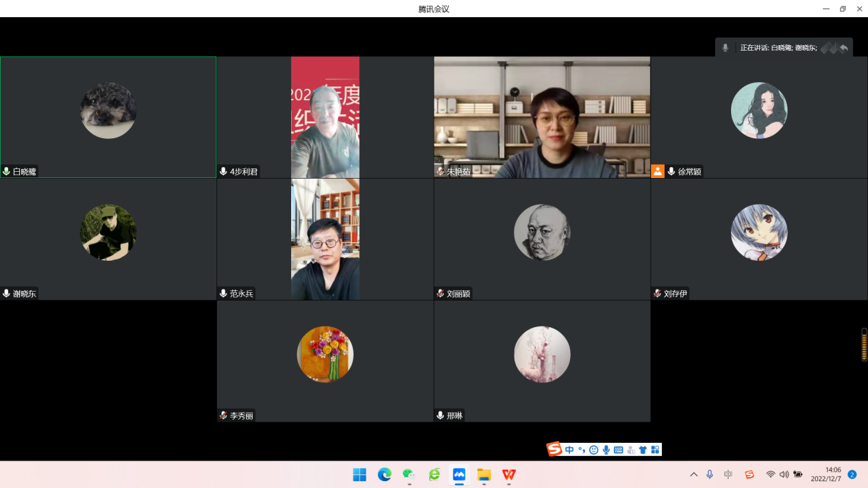868x488 pixels.
Task: Click the Sogou voice input microphone
Action: click(x=606, y=450)
